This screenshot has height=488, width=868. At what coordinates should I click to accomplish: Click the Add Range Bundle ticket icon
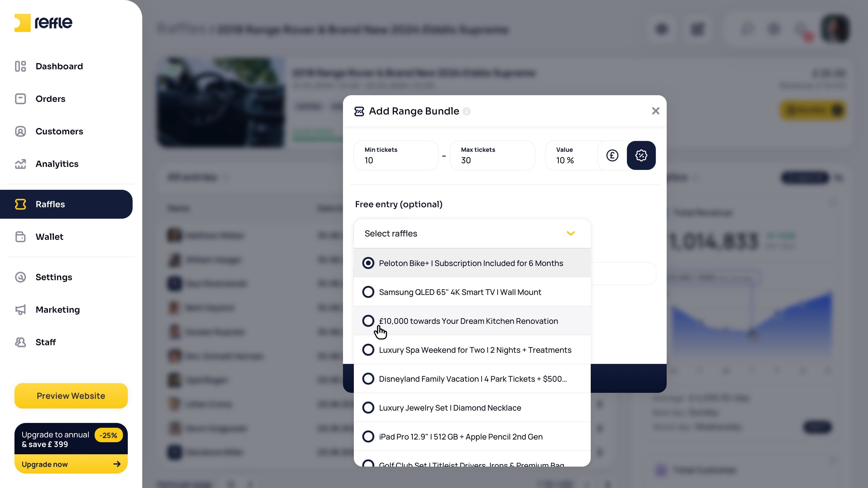[x=359, y=111]
